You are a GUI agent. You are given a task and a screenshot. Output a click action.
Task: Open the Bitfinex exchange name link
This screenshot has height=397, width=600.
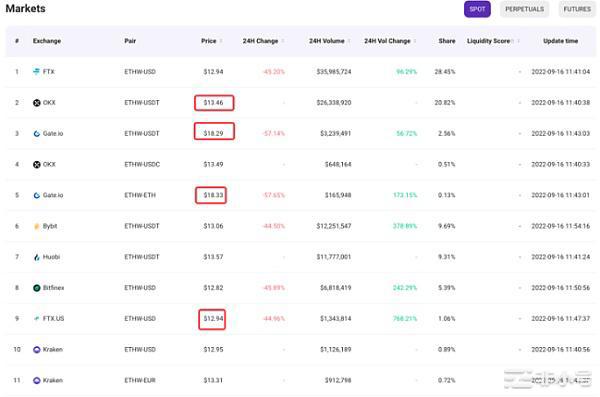54,288
